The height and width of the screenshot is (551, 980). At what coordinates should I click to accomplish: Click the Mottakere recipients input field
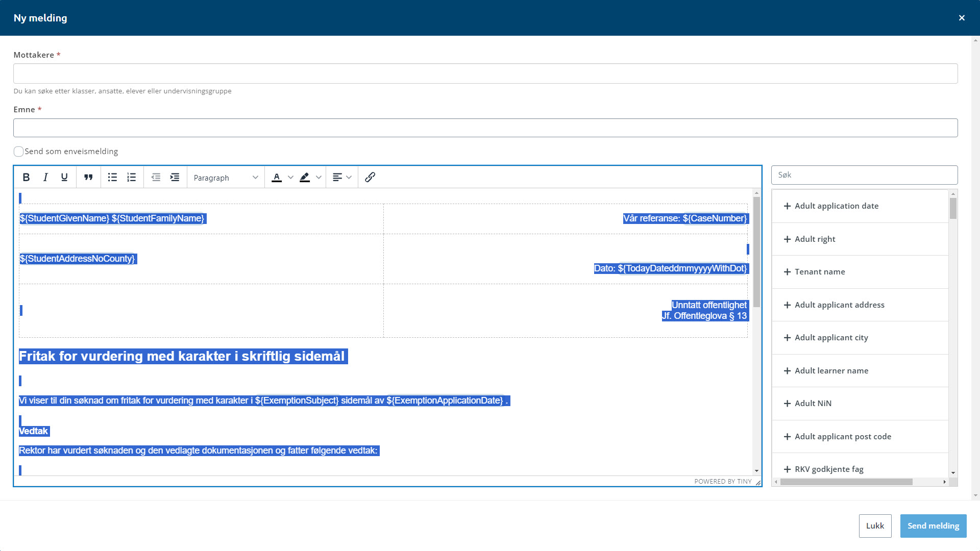click(x=485, y=73)
